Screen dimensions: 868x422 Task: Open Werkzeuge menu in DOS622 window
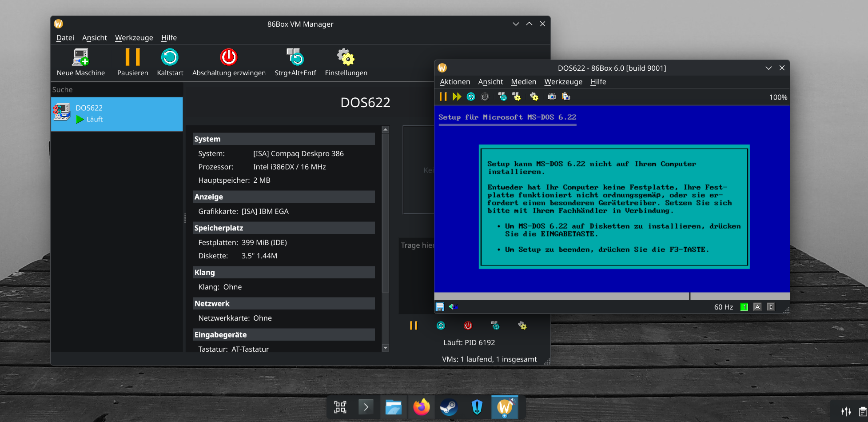[563, 82]
